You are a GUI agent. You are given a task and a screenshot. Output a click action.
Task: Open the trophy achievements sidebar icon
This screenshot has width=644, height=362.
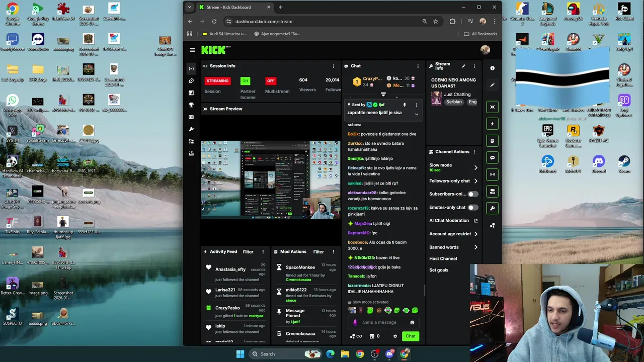pyautogui.click(x=191, y=105)
